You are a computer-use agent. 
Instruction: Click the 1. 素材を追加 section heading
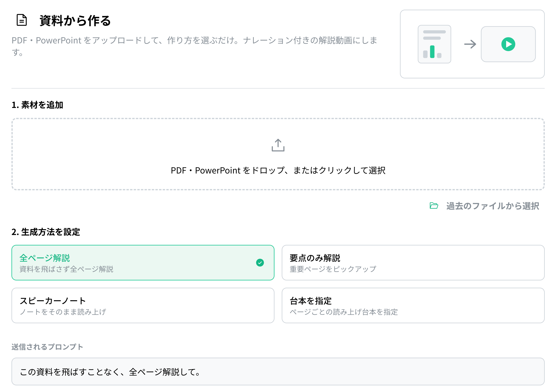(37, 105)
